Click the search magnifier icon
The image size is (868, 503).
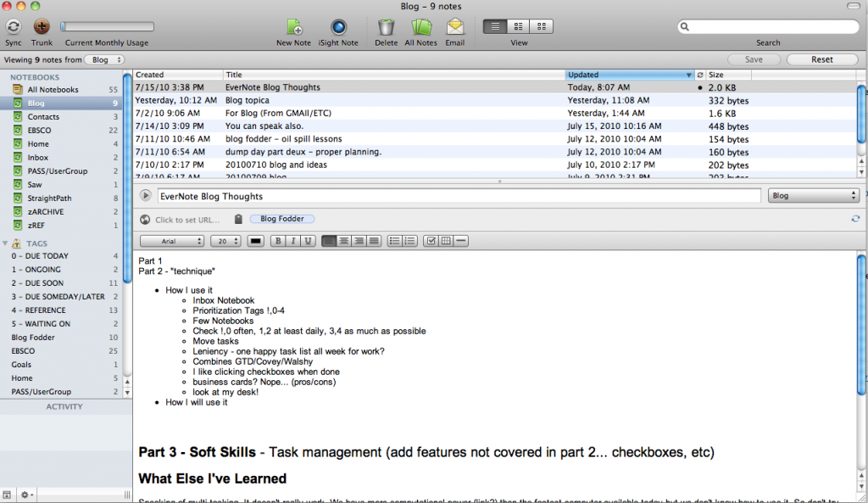tap(685, 26)
